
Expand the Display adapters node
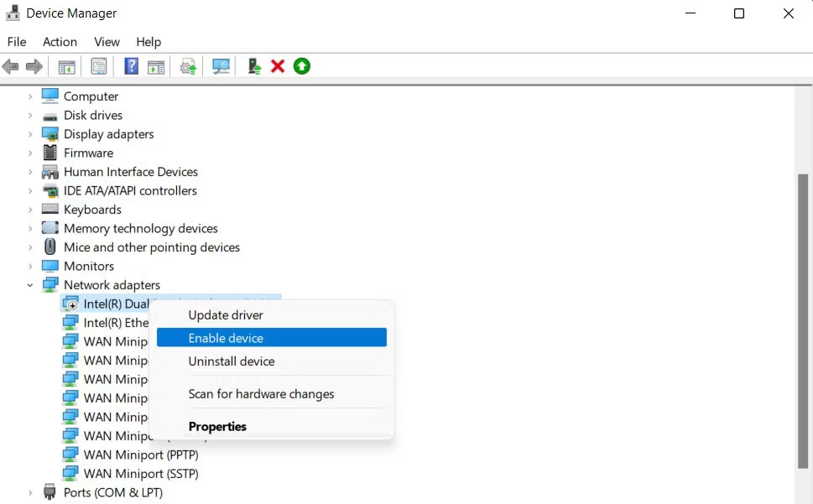pyautogui.click(x=30, y=134)
